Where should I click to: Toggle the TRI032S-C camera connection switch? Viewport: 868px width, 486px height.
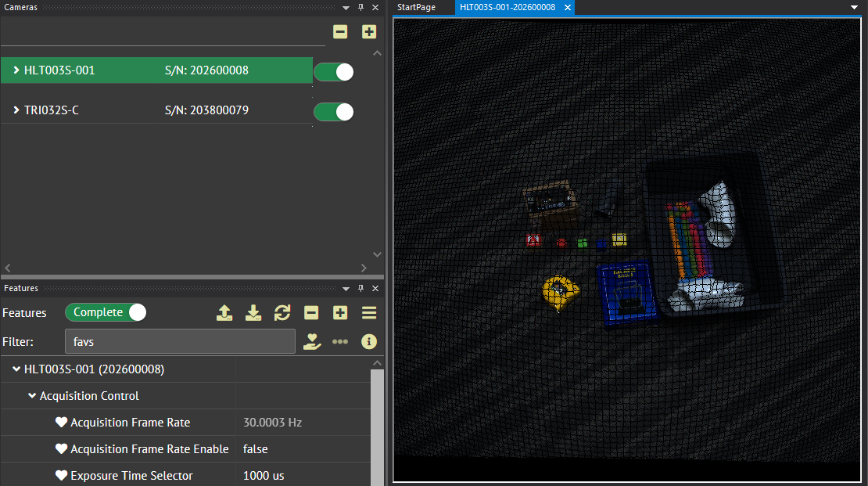coord(334,112)
